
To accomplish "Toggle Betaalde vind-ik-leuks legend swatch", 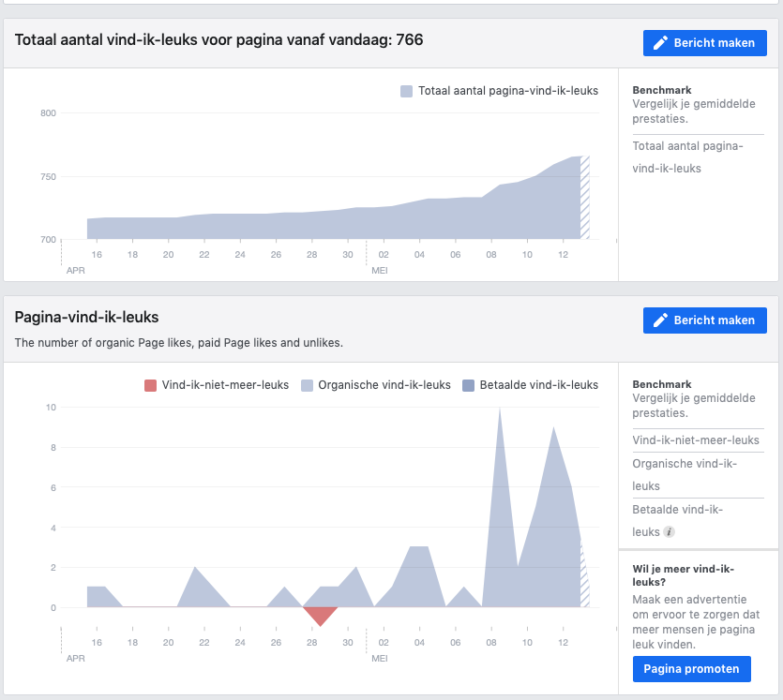I will coord(469,385).
